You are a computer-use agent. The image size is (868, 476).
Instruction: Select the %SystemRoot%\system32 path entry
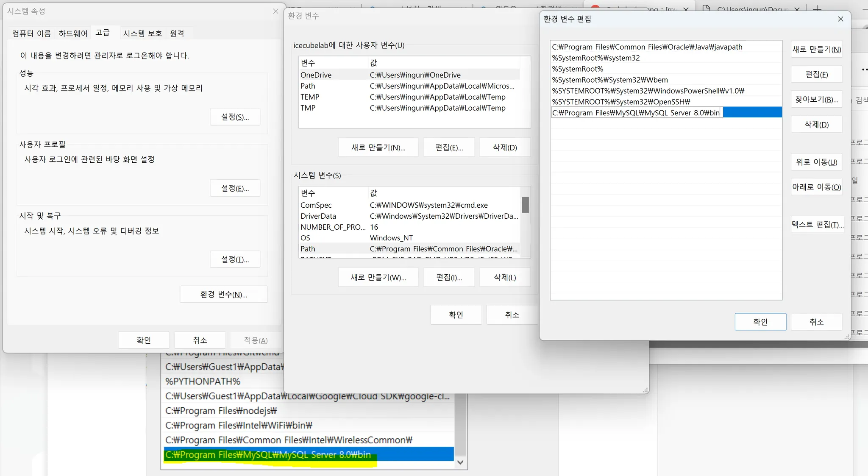click(x=595, y=58)
